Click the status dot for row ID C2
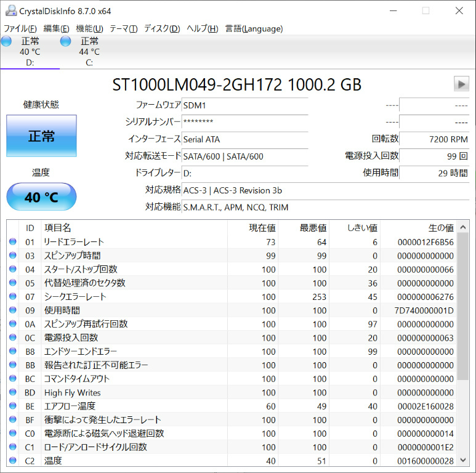 13,461
